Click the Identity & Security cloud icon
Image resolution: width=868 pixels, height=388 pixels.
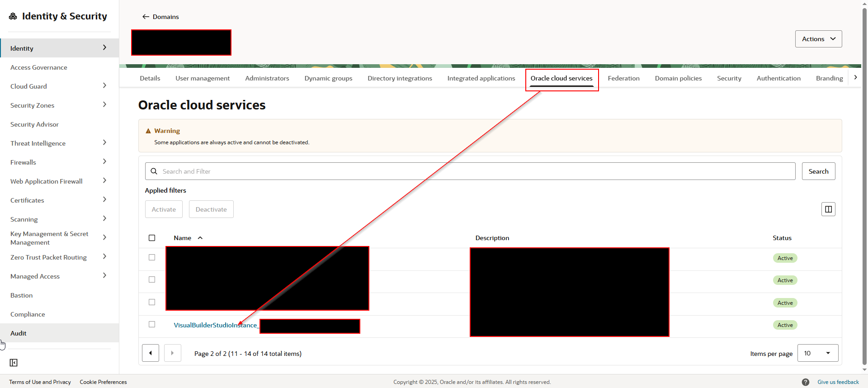pos(13,16)
